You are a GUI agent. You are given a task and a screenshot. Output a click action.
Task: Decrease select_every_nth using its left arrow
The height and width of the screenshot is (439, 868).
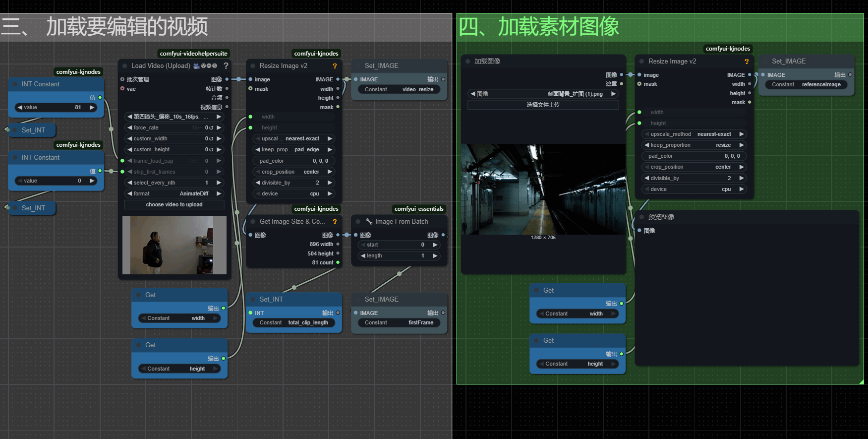(129, 183)
